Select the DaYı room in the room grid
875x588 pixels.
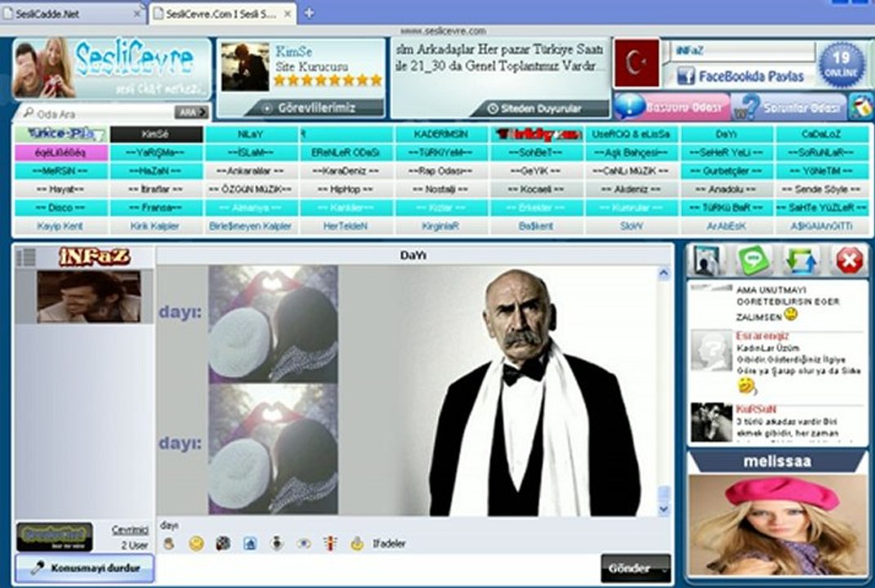726,134
